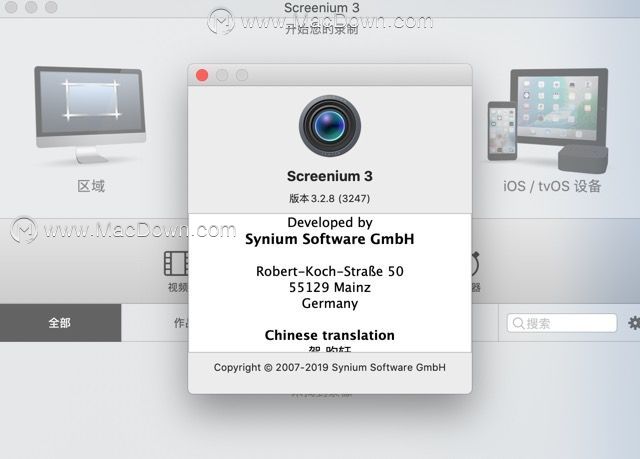Choose the iOS / tvOS 设备 recording icon
The image size is (640, 459).
(548, 120)
